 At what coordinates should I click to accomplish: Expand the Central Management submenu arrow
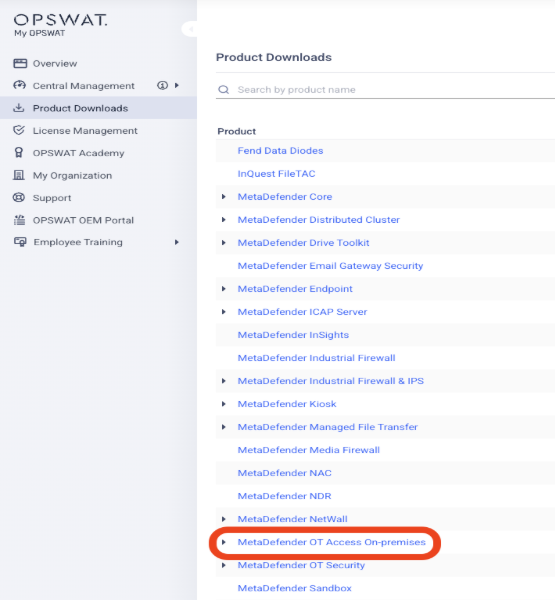point(176,85)
